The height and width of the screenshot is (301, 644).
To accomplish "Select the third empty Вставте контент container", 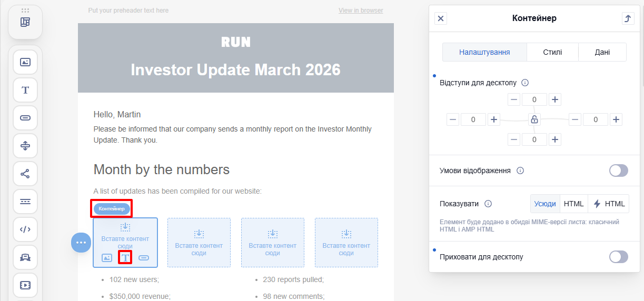I will (273, 243).
